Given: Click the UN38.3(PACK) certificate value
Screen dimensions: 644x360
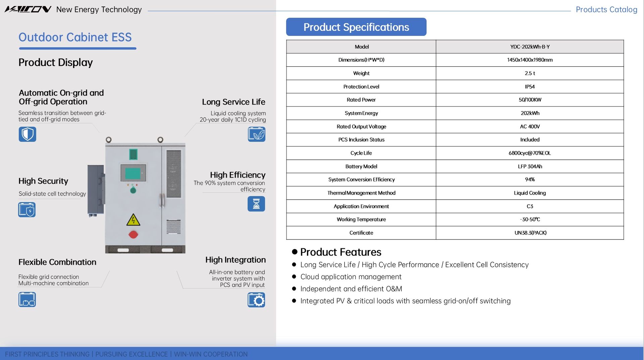Looking at the screenshot, I should 530,233.
